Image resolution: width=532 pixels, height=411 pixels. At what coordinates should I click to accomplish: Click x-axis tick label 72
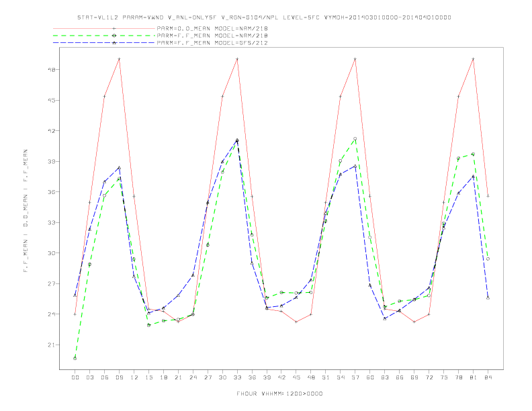[429, 377]
